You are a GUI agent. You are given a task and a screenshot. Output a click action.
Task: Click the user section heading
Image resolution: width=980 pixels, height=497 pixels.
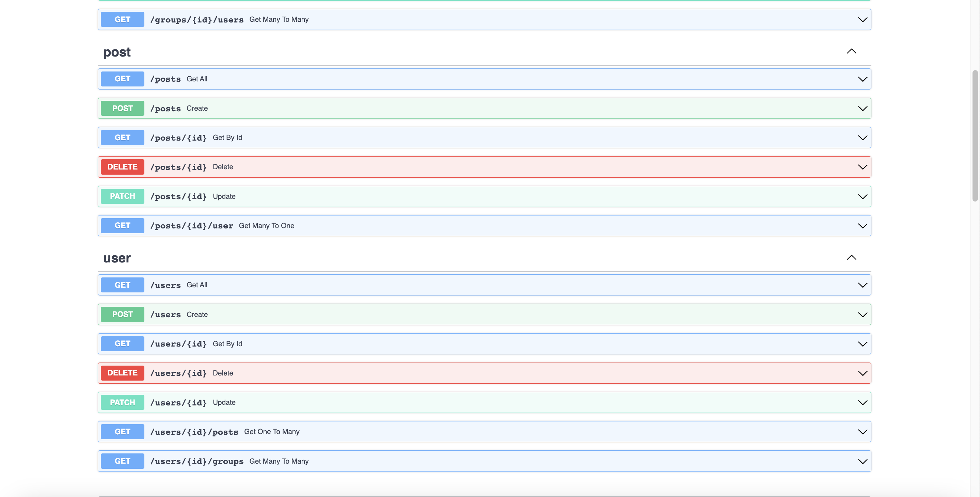[117, 258]
